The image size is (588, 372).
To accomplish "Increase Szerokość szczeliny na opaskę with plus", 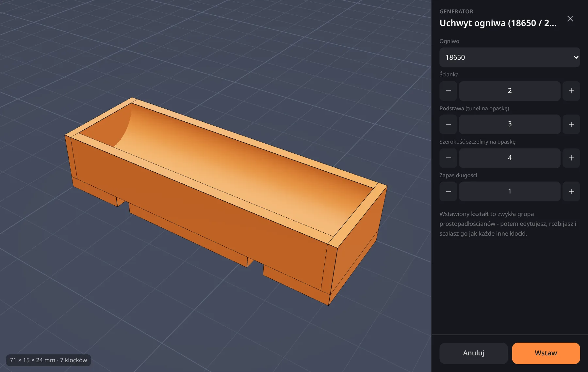I will point(571,158).
